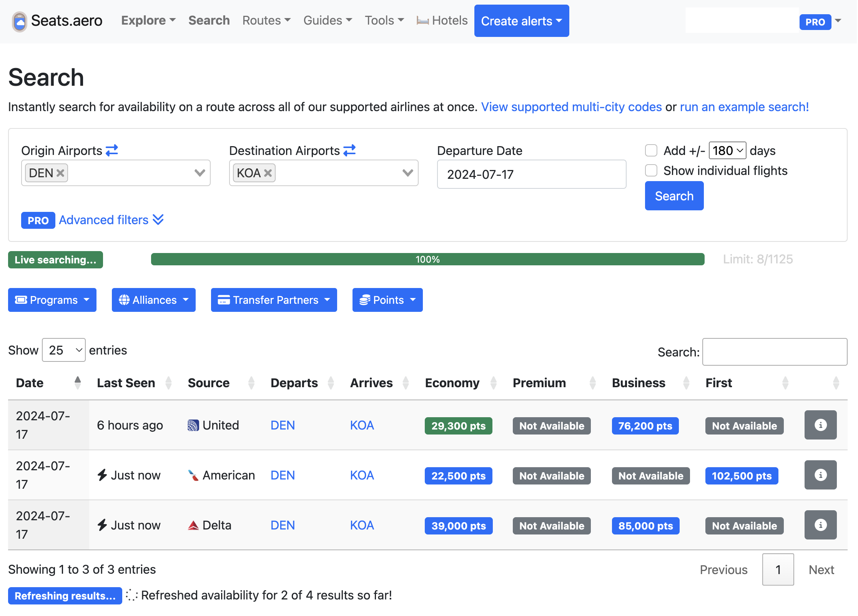Image resolution: width=858 pixels, height=616 pixels.
Task: Click run an example search link
Action: (744, 107)
